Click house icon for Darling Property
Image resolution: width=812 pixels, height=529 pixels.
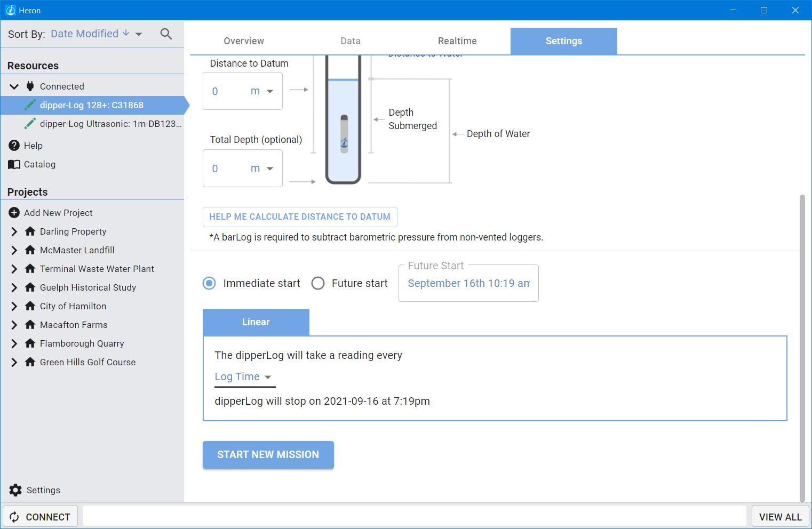coord(30,231)
